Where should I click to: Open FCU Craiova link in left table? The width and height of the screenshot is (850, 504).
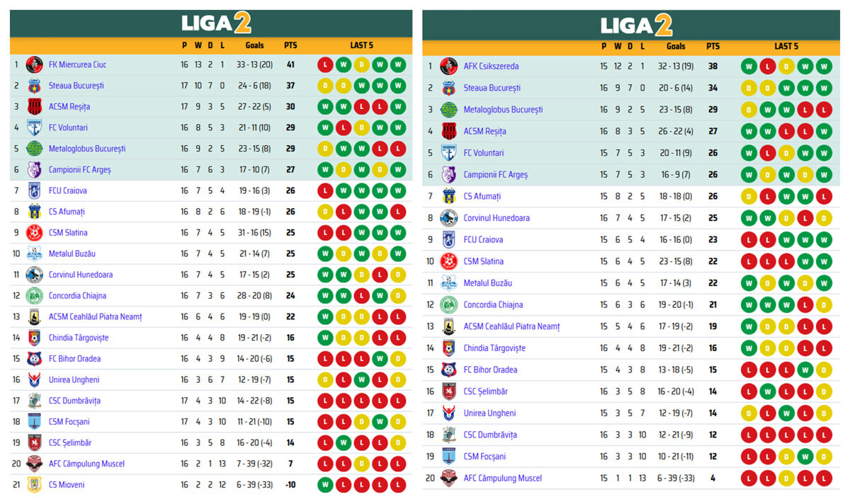(68, 190)
